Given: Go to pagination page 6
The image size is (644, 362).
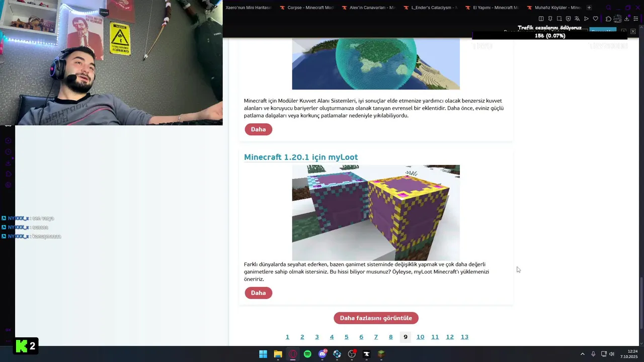Looking at the screenshot, I should pos(361,337).
